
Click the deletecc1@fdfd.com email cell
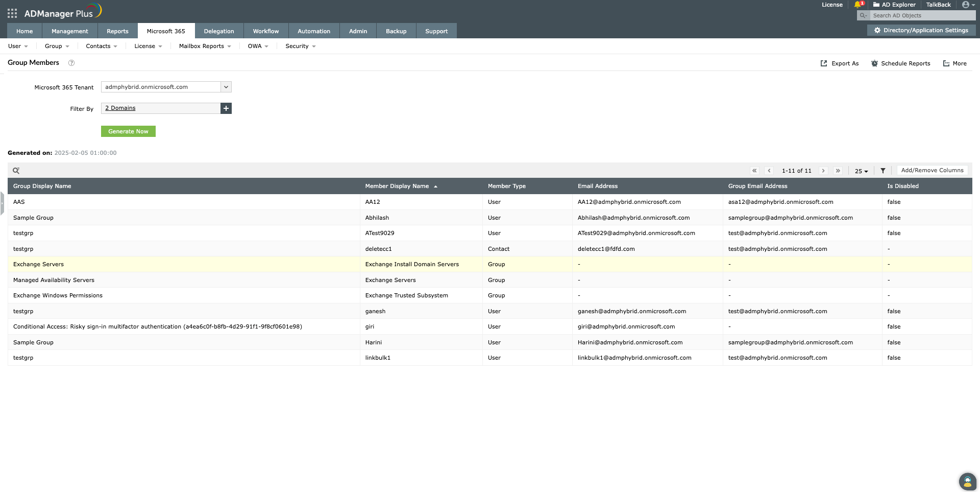click(648, 249)
